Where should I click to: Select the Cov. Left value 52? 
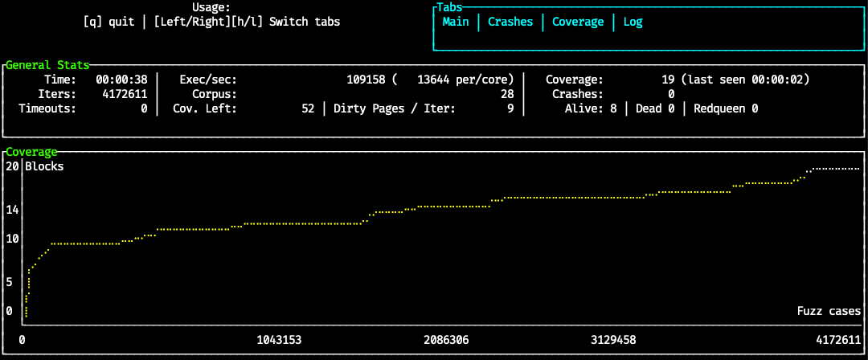pos(308,108)
